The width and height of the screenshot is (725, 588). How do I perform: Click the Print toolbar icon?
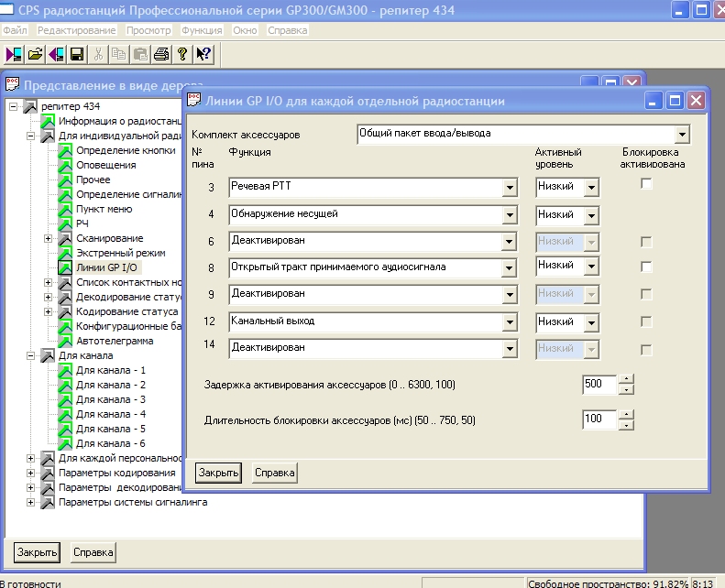(x=161, y=55)
